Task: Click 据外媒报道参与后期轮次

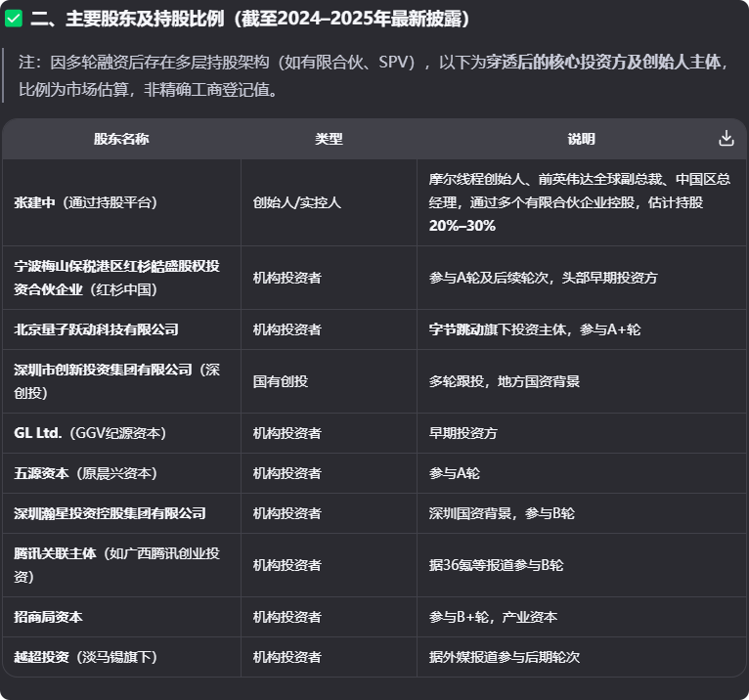Action: [x=504, y=657]
